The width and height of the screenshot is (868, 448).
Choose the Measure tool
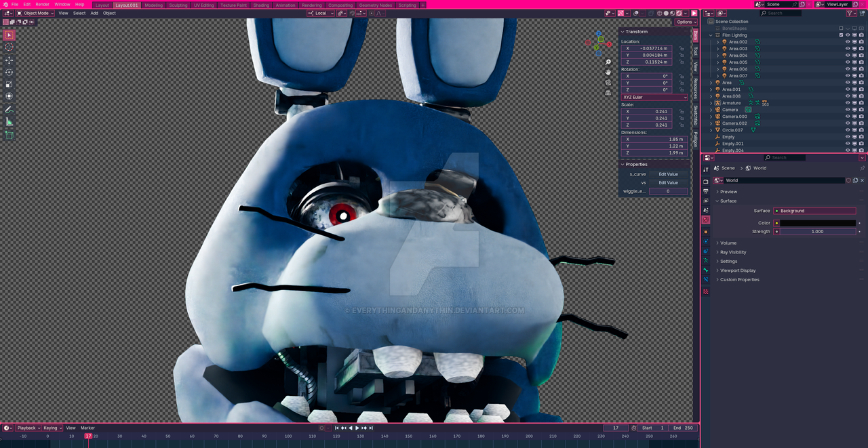pyautogui.click(x=9, y=122)
